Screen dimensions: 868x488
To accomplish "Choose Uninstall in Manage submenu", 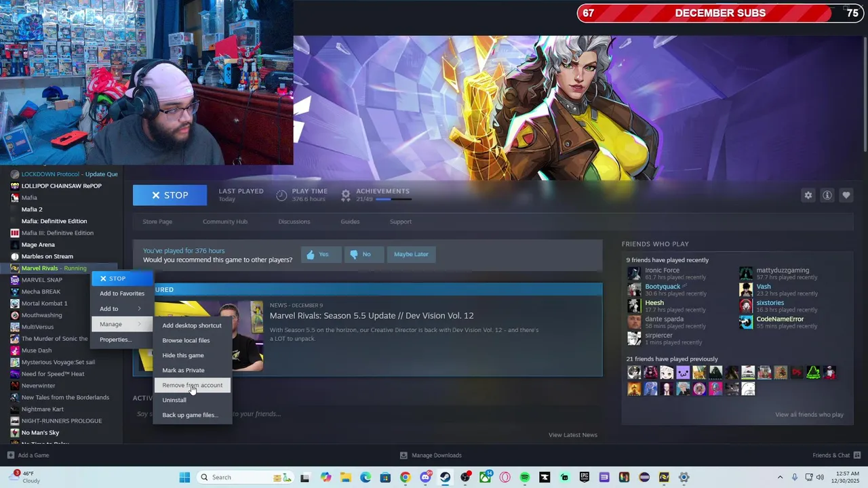I will [x=192, y=400].
